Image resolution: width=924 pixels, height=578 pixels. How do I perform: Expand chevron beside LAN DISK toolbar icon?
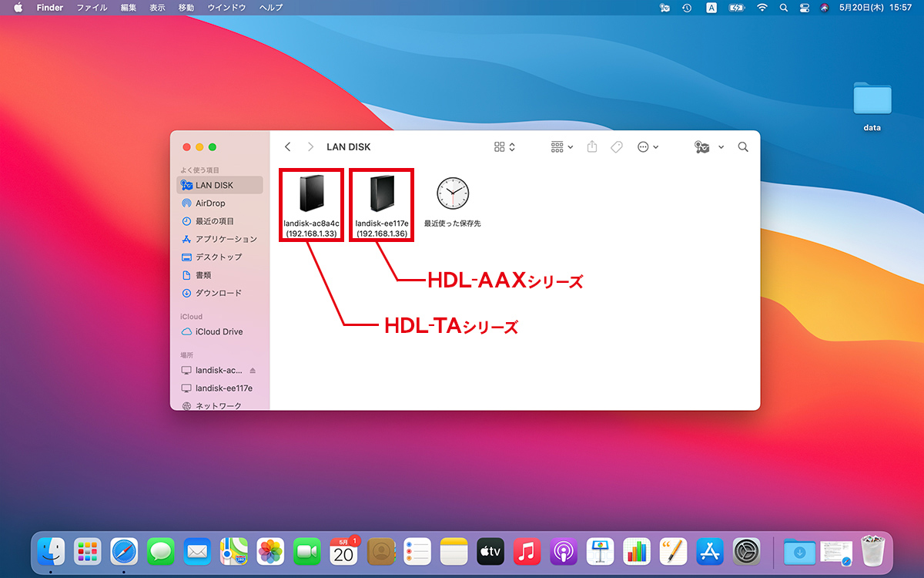point(721,146)
